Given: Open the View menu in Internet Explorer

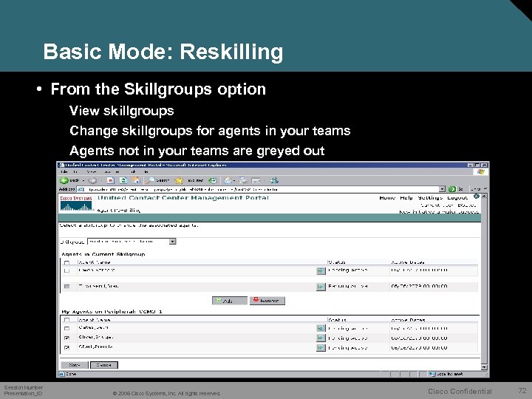Looking at the screenshot, I should point(91,172).
